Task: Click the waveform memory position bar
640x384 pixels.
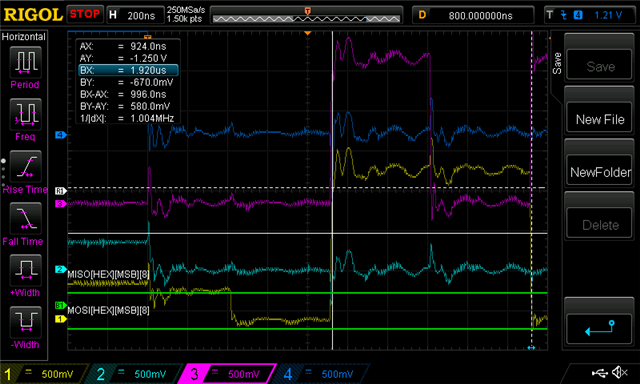Action: pyautogui.click(x=307, y=16)
